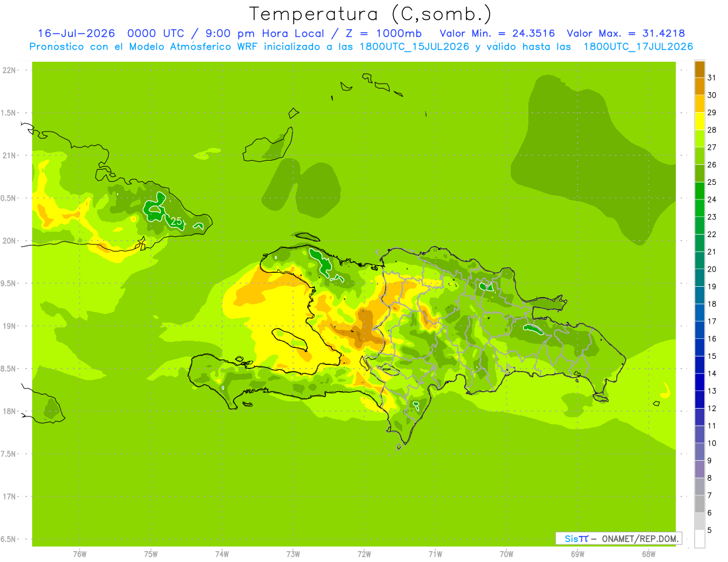
Task: Pick the gray legend swatch between 6 and 7
Action: pyautogui.click(x=699, y=504)
